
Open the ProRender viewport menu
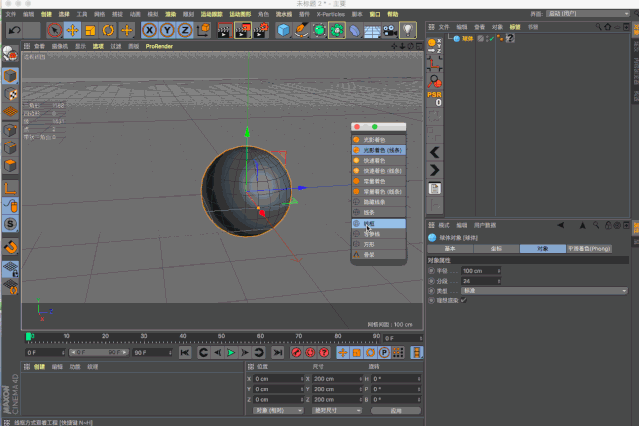click(x=159, y=46)
